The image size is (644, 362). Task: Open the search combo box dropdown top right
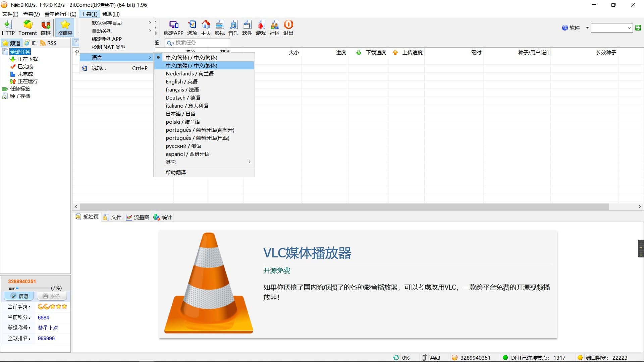click(629, 28)
